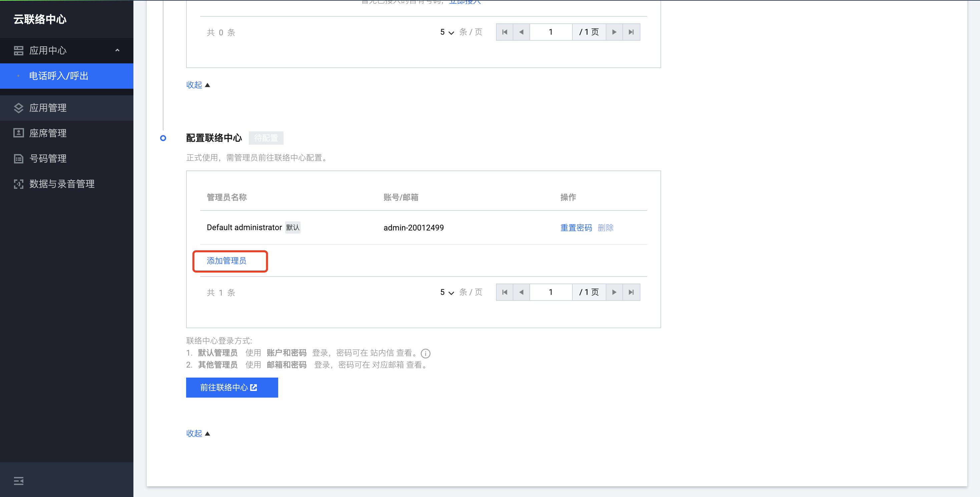This screenshot has height=497, width=980.
Task: Go to next page in admin table pagination
Action: click(614, 292)
